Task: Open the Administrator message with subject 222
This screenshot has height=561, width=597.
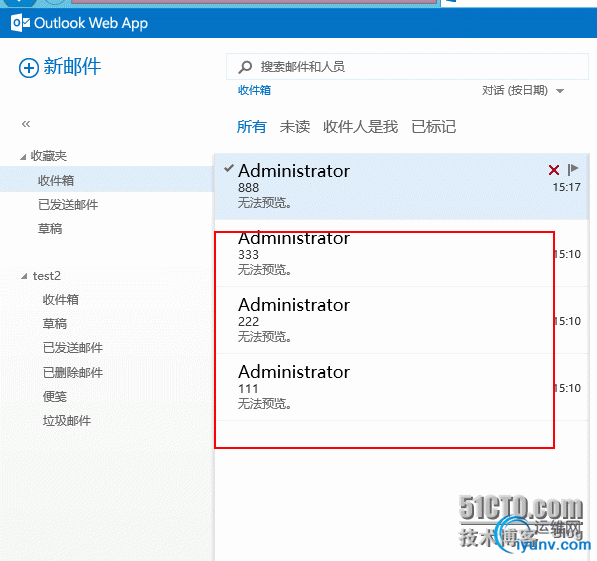Action: 402,320
